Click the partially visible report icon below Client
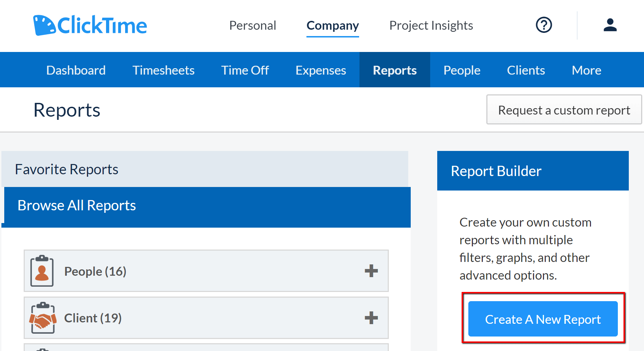 [x=42, y=348]
